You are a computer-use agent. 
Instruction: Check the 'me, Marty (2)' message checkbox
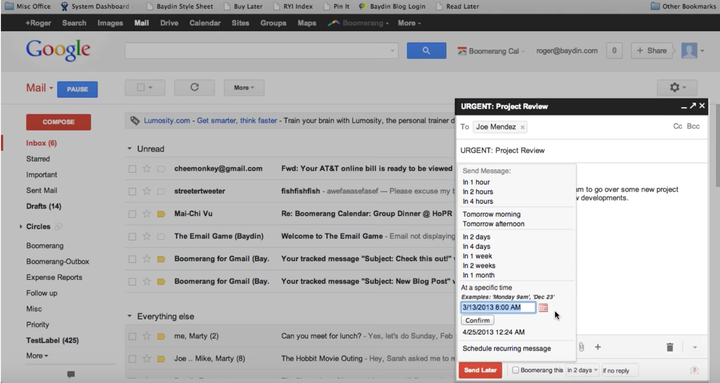click(x=132, y=337)
